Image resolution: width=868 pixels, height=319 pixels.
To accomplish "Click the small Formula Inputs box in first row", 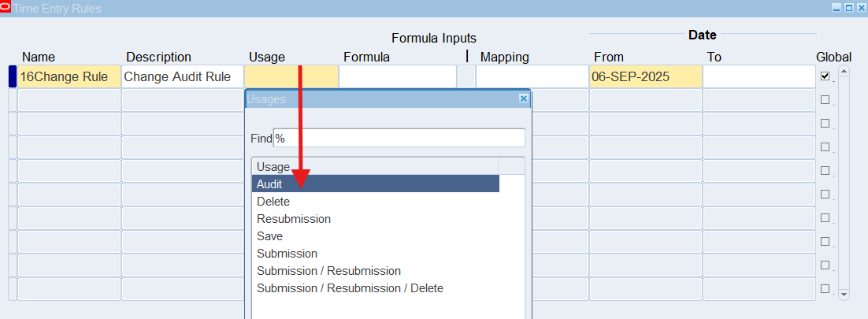I will pyautogui.click(x=466, y=76).
